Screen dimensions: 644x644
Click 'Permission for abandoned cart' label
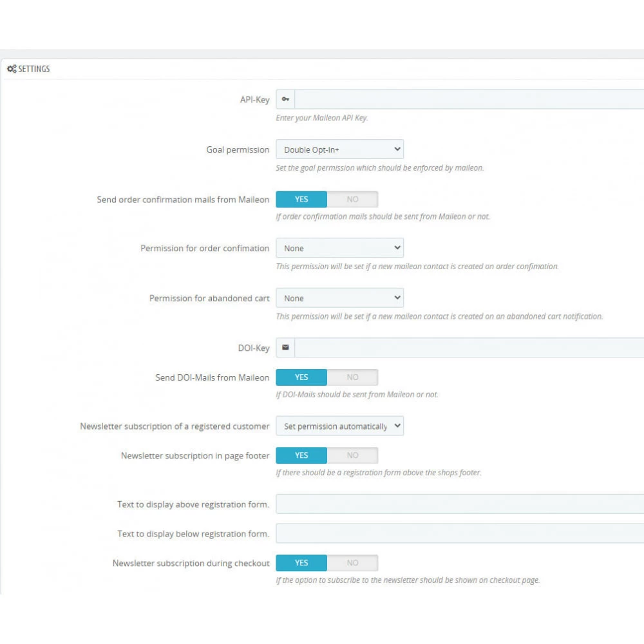pyautogui.click(x=209, y=298)
